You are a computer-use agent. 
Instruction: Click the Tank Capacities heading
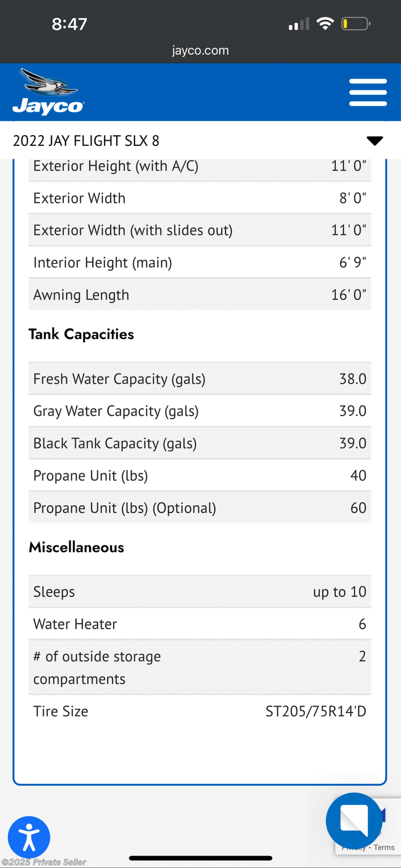81,334
